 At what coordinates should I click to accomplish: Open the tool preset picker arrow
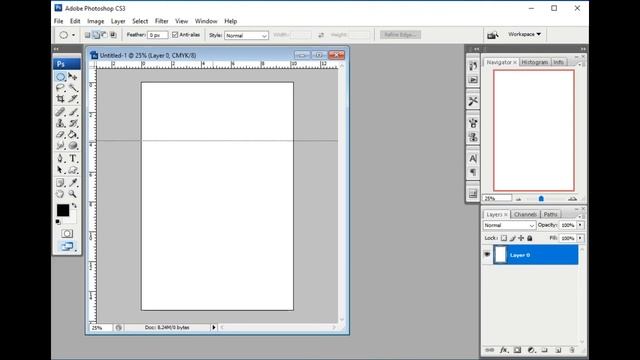(73, 35)
